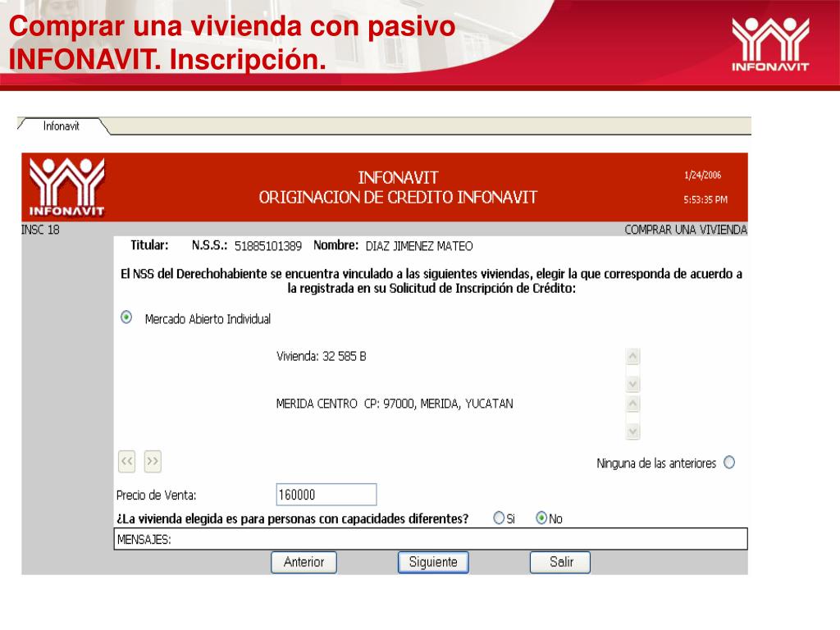Select No for capacidades diferentes

tap(541, 518)
